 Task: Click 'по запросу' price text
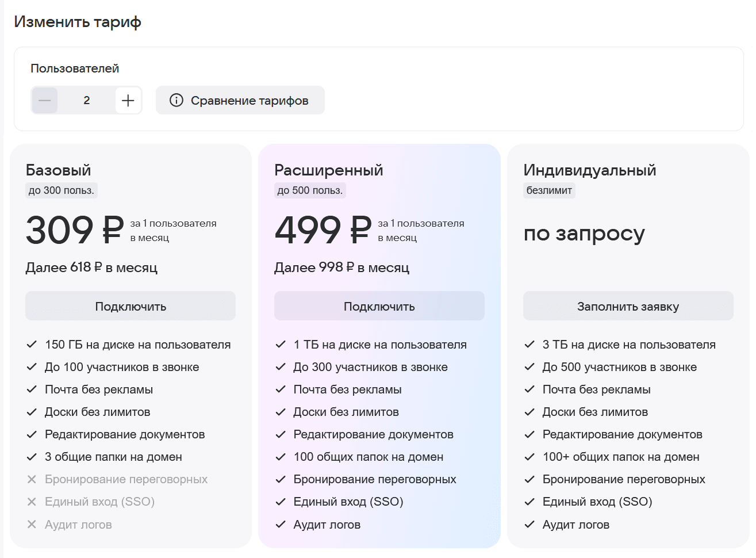[x=584, y=234]
